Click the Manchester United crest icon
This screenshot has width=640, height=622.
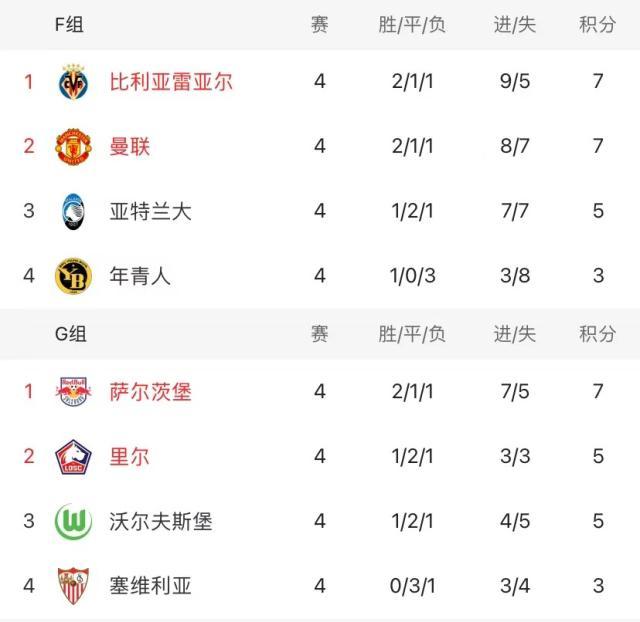73,147
